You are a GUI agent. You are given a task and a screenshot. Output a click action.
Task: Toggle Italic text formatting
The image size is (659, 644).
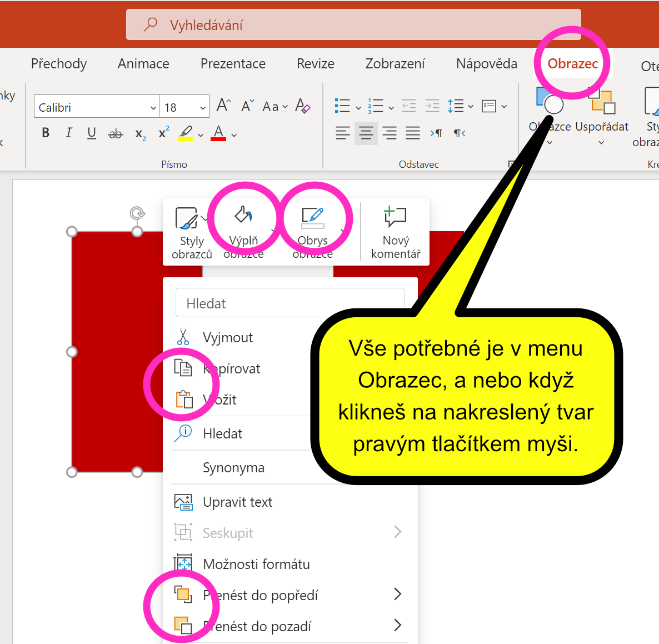(69, 133)
